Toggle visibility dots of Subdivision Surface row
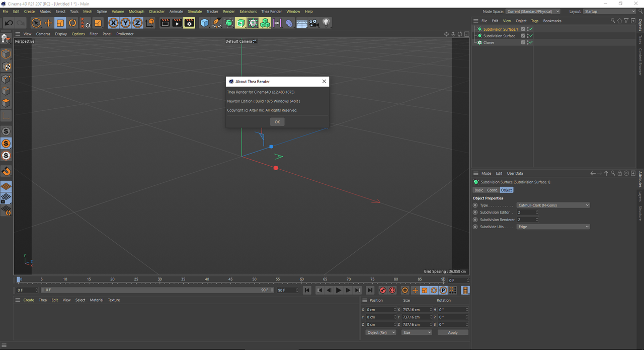 [527, 36]
